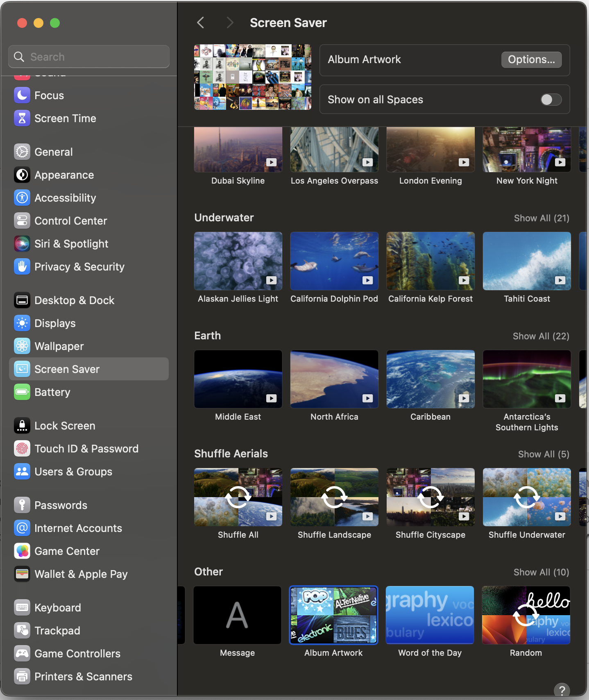Viewport: 589px width, 700px height.
Task: Click the General gear icon
Action: pos(22,152)
